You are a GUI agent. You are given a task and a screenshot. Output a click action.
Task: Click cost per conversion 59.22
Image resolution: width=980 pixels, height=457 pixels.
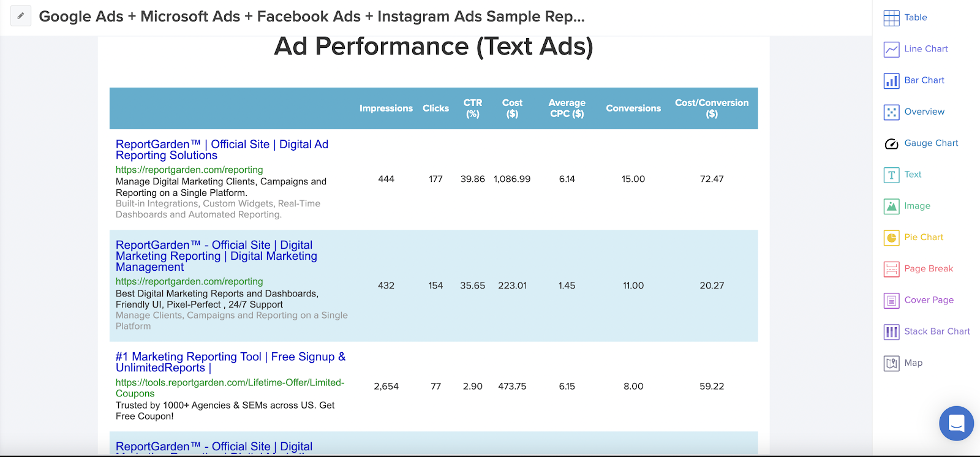(712, 387)
